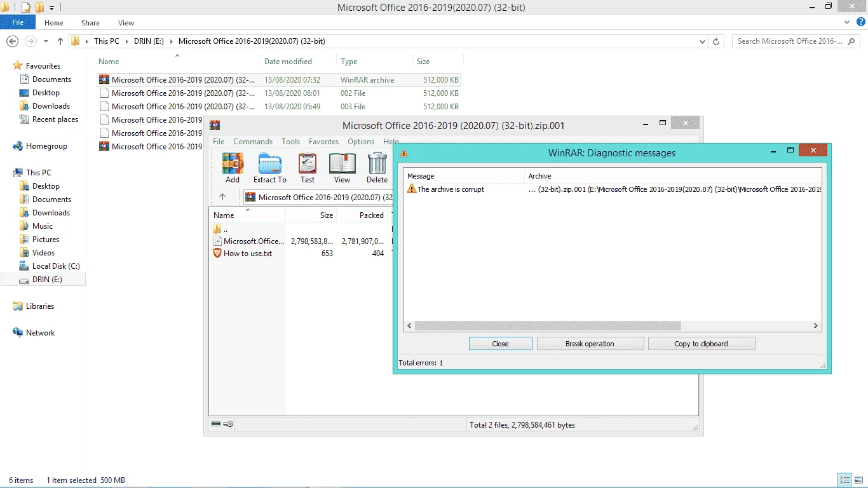Click the Add toolbar icon in WinRAR
Screen dimensions: 868x488
click(x=233, y=168)
